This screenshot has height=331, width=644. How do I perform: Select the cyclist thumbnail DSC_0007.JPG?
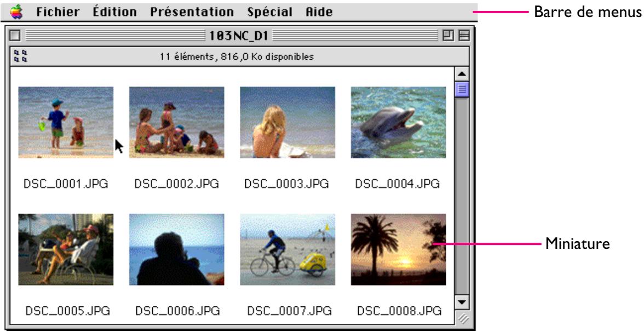pyautogui.click(x=287, y=249)
